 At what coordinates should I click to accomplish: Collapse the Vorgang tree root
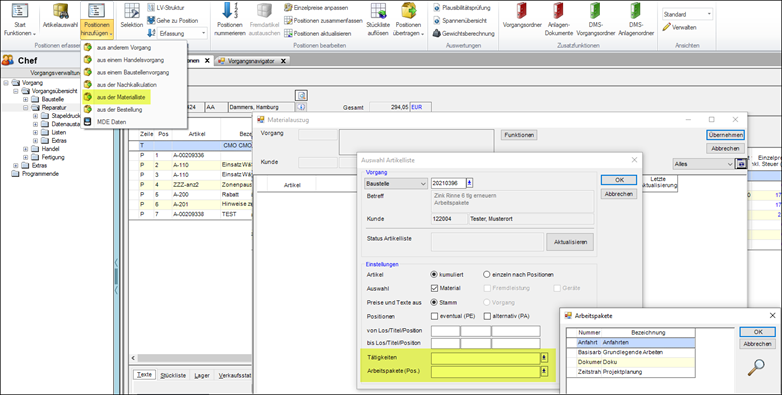[x=6, y=83]
